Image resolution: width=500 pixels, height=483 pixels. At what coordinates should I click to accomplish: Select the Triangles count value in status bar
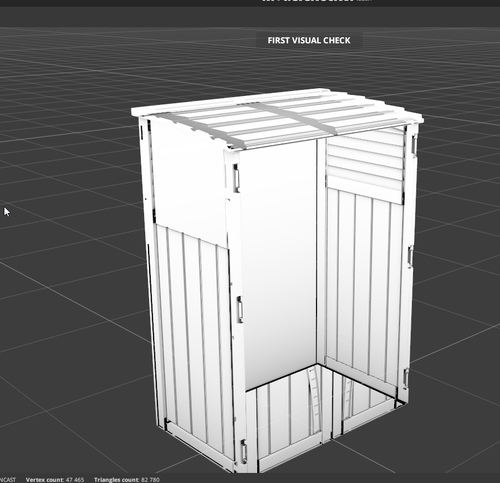150,480
